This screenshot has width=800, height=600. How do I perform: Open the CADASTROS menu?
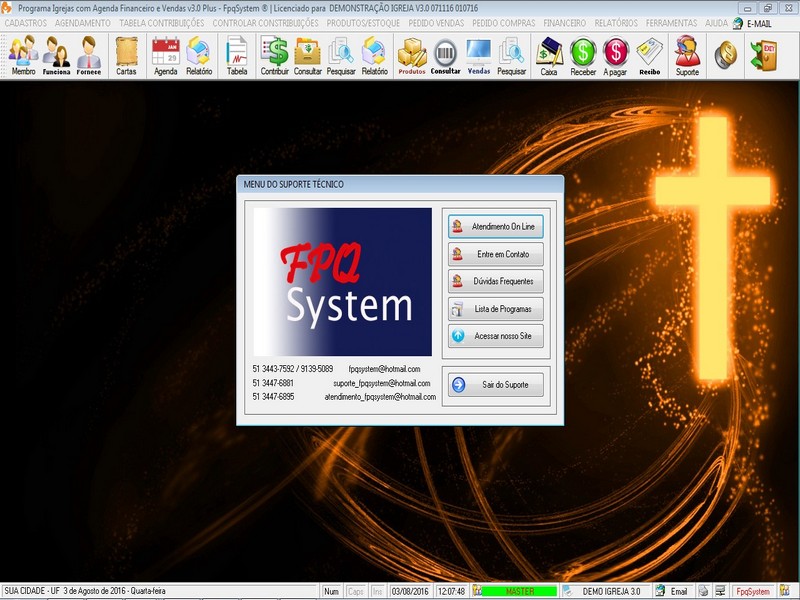coord(26,22)
